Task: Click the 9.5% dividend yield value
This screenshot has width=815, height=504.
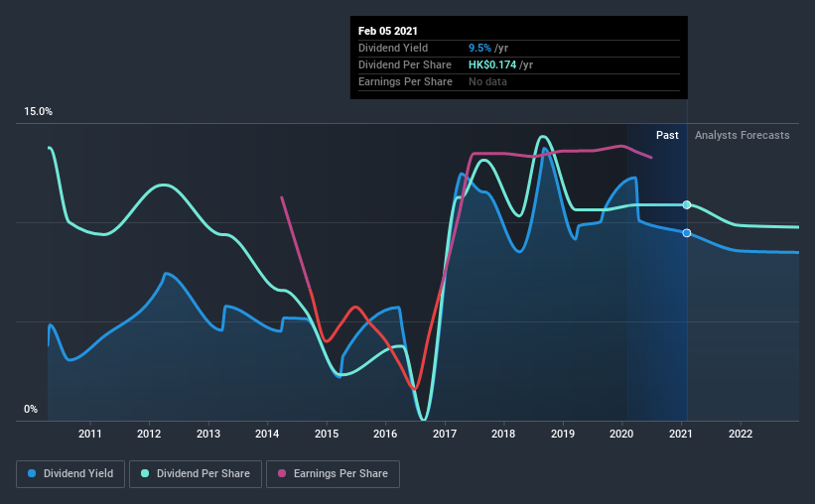Action: 479,48
